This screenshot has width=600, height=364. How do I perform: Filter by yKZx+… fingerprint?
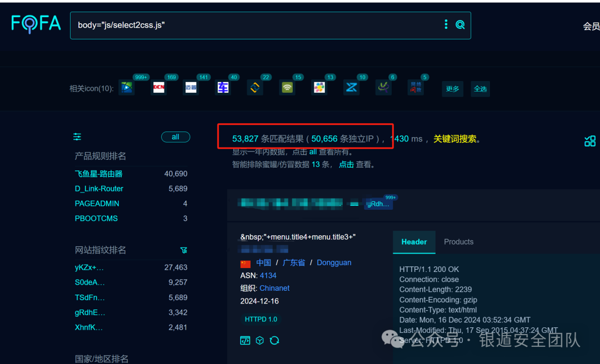89,267
